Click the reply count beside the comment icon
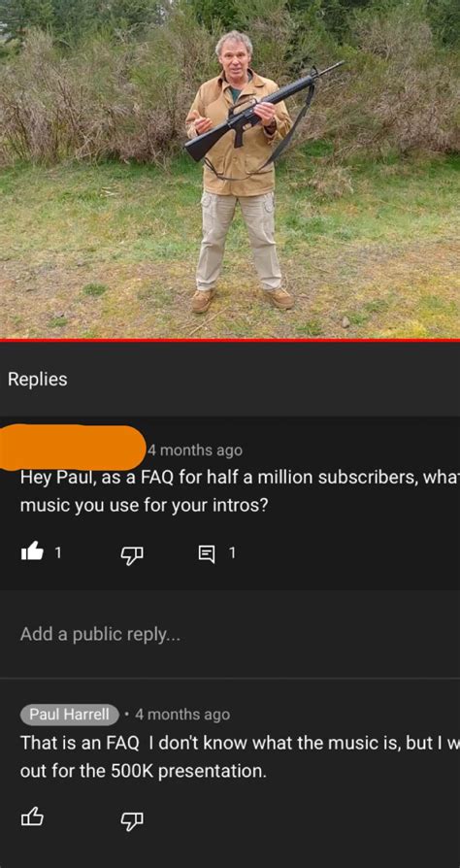The width and height of the screenshot is (460, 868). (x=233, y=552)
